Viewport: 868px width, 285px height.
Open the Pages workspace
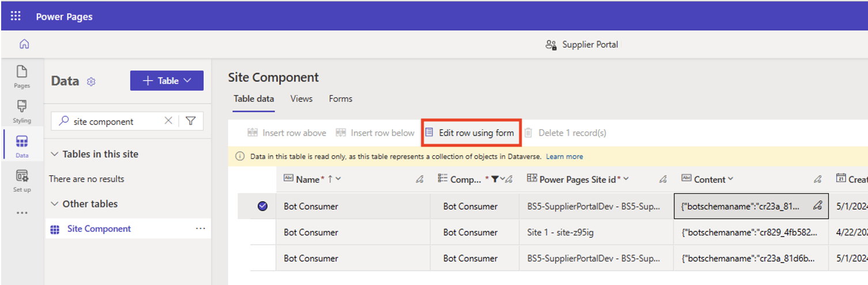(x=22, y=76)
